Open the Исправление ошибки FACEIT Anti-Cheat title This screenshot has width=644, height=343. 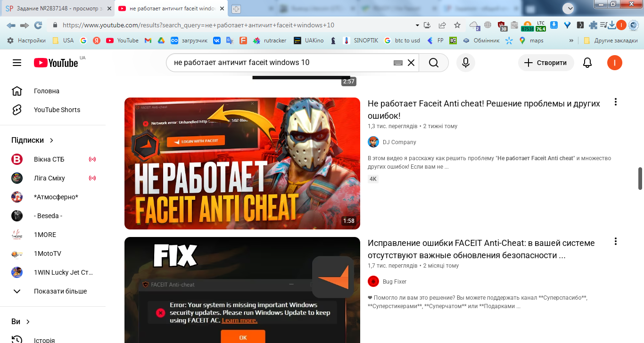click(x=481, y=249)
